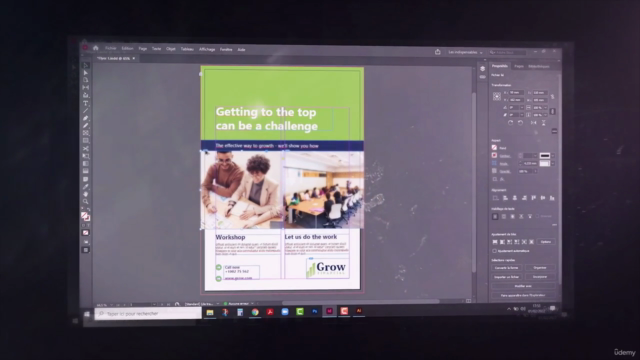The image size is (640, 360).
Task: Select the Pencil tool
Action: (86, 125)
